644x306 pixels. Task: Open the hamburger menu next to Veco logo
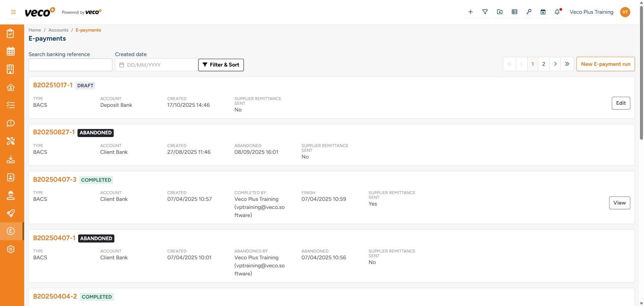[13, 12]
